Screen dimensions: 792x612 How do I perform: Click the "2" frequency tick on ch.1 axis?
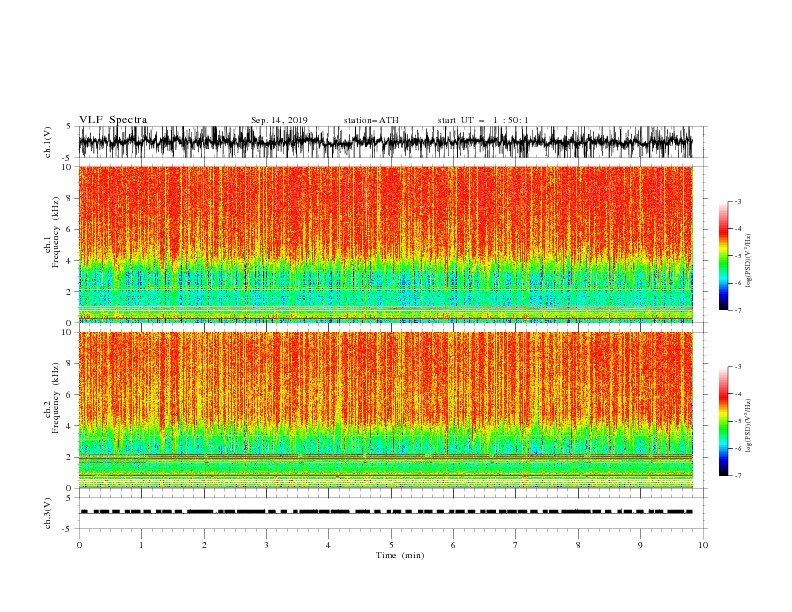pos(71,292)
